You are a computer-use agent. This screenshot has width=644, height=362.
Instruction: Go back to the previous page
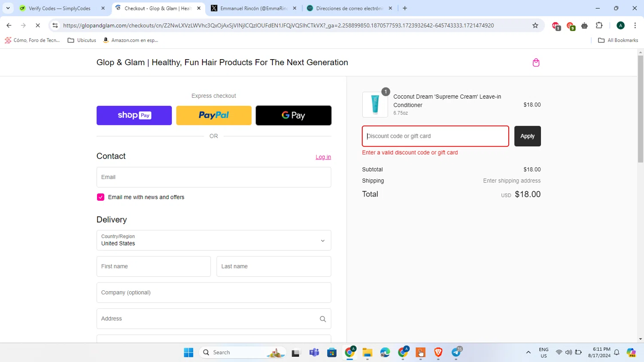(9, 25)
